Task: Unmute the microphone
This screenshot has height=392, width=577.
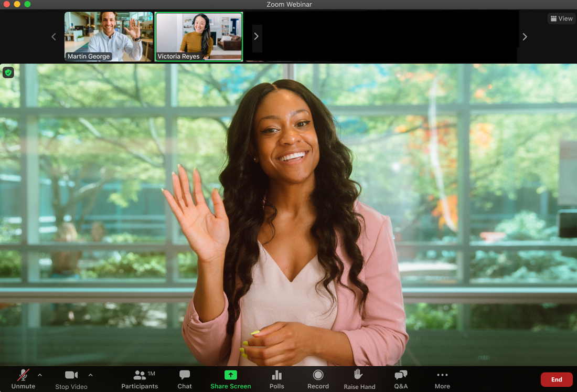Action: click(23, 379)
